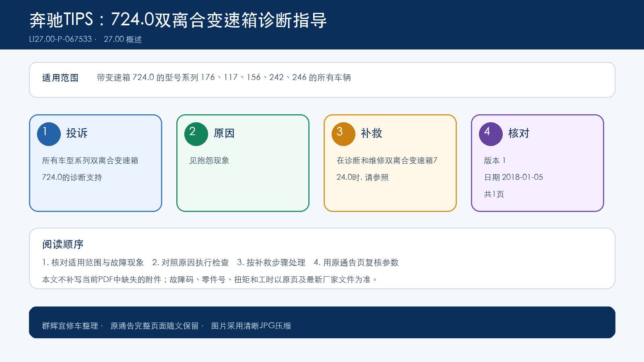Click the 原因 card heading
The height and width of the screenshot is (362, 644).
click(224, 133)
